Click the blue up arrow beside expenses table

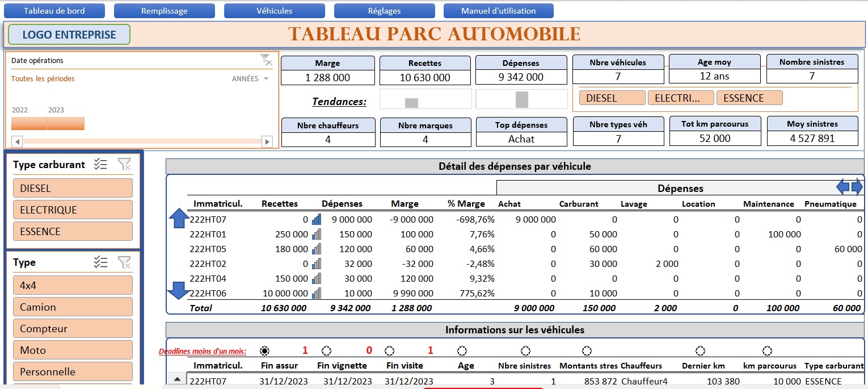pos(179,218)
